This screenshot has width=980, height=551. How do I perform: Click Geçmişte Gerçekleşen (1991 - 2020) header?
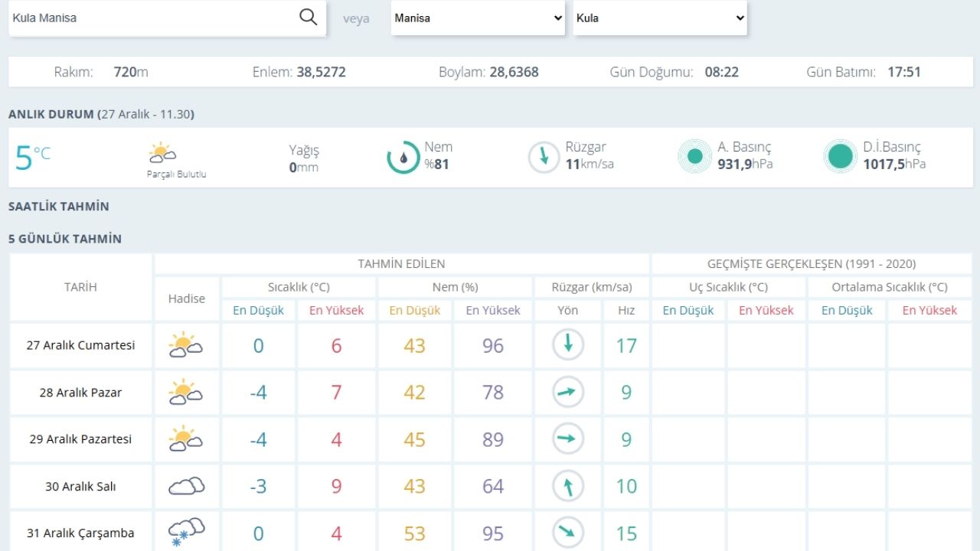click(x=812, y=264)
